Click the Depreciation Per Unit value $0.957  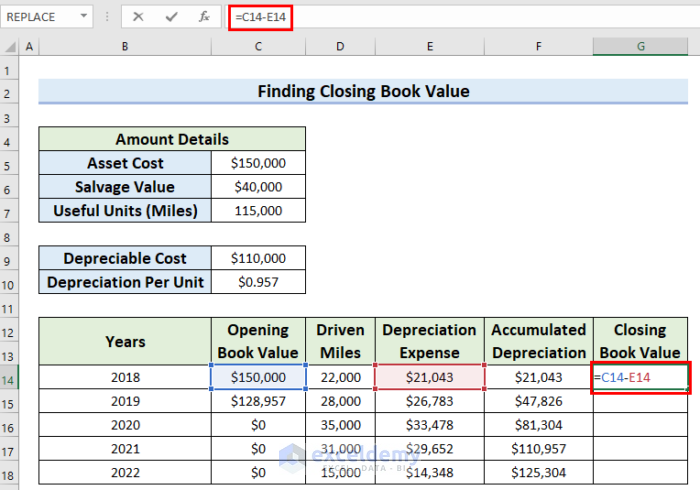coord(258,282)
